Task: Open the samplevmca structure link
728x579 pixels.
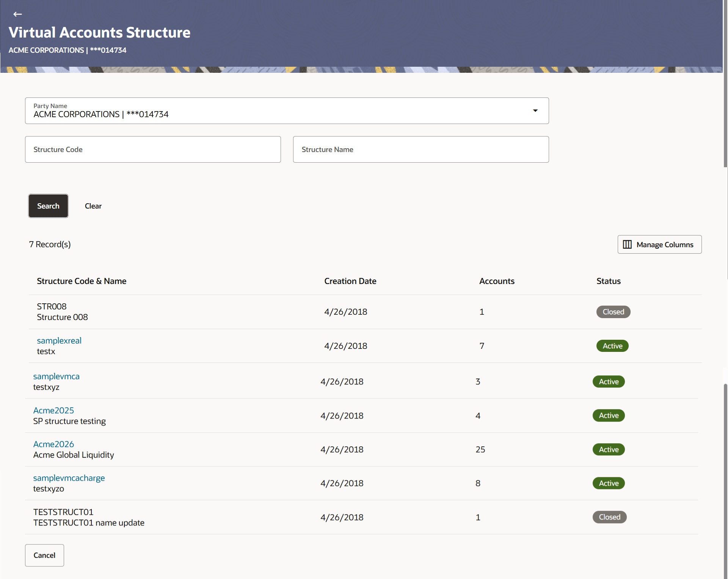Action: click(56, 376)
